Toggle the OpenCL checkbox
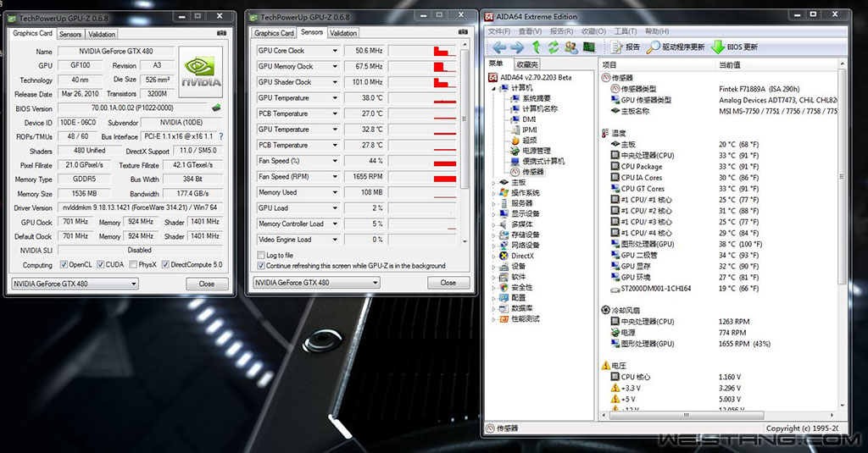This screenshot has height=453, width=868. [x=64, y=265]
